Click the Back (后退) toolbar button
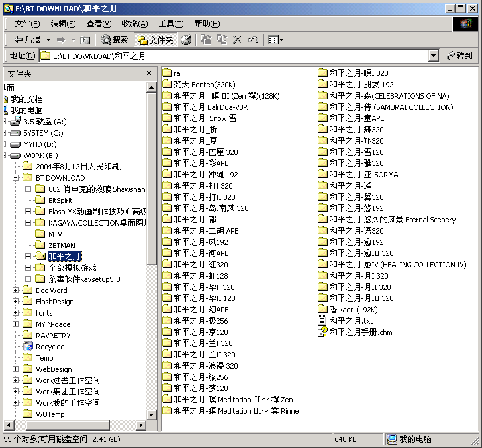This screenshot has width=482, height=448. point(27,40)
